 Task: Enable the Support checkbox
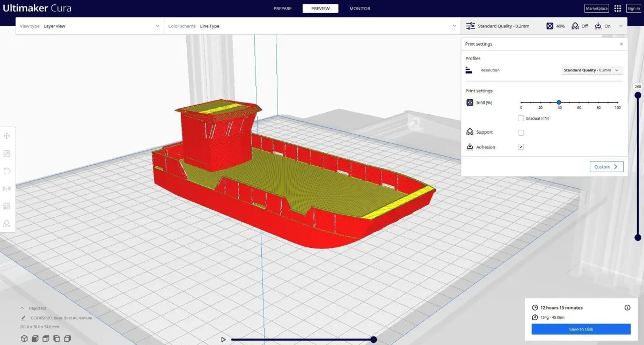[x=521, y=133]
